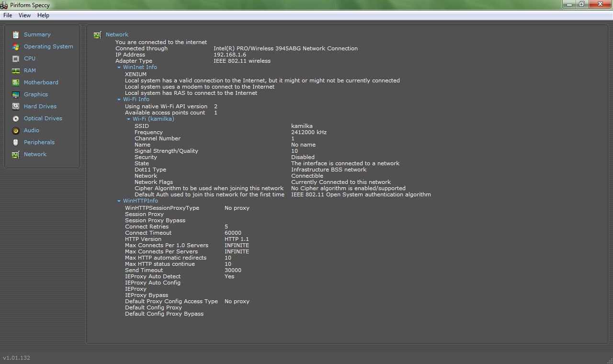
Task: Collapse the Wi-Fi (kamilka) subsection
Action: tap(128, 119)
